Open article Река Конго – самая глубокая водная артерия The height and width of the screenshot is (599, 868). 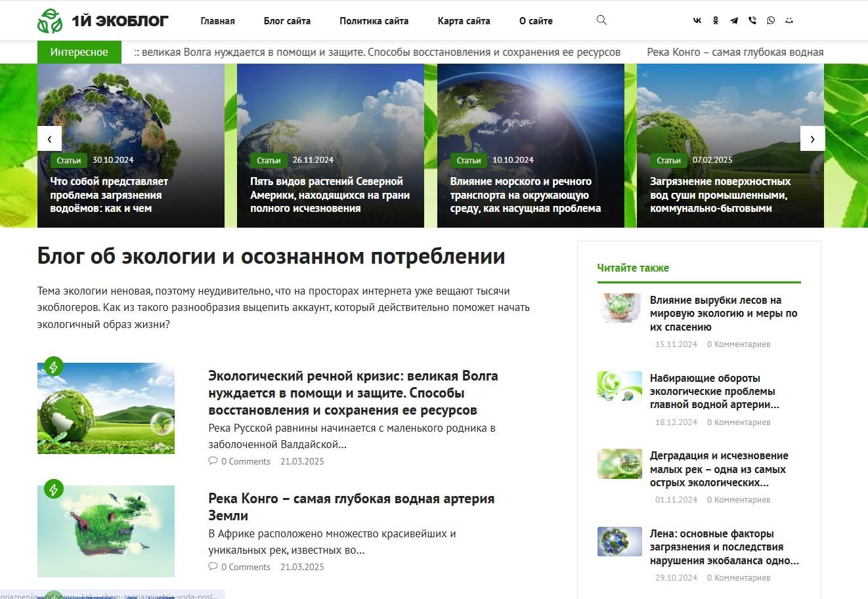coord(351,506)
